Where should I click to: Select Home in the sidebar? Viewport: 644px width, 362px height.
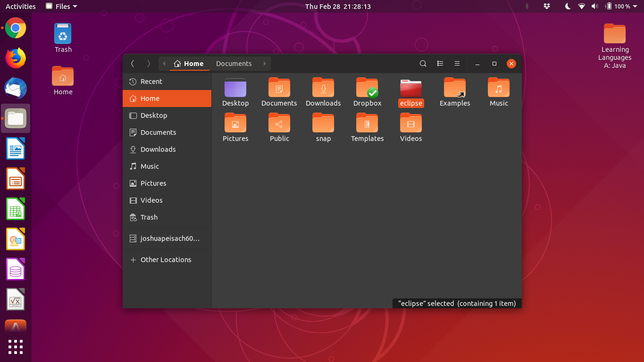[167, 99]
